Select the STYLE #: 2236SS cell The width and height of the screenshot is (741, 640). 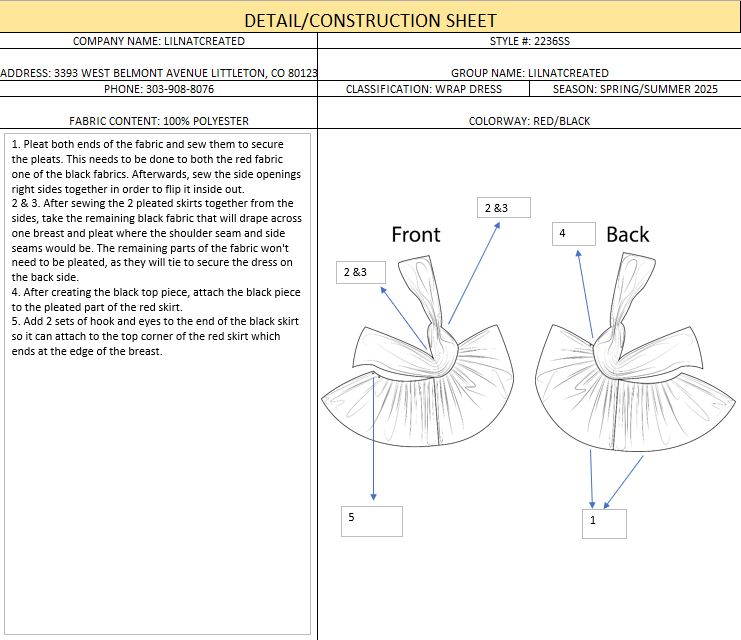(529, 41)
